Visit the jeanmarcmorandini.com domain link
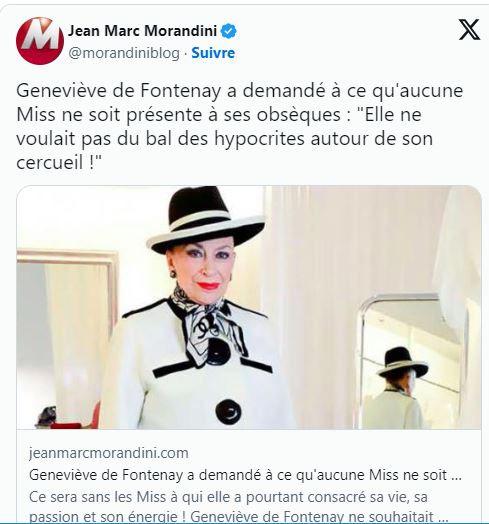This screenshot has height=524, width=489. [x=109, y=453]
